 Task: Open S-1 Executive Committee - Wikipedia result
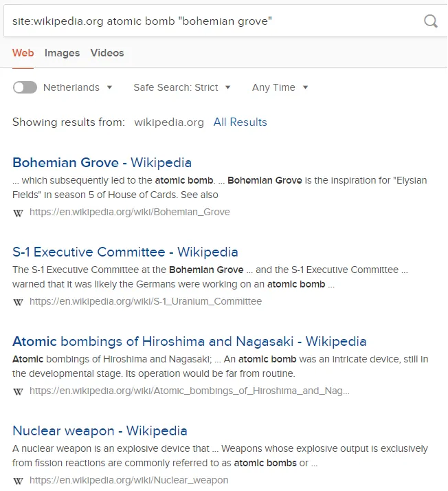pos(125,252)
